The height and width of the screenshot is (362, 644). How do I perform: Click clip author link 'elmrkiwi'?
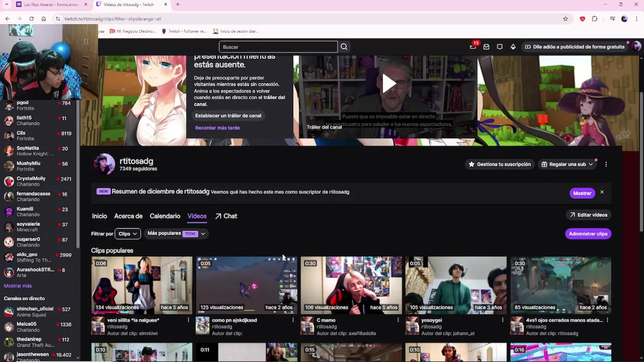(147, 333)
